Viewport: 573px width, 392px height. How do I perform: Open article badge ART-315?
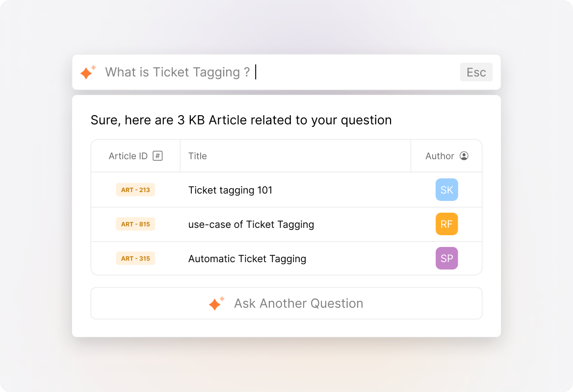point(135,258)
